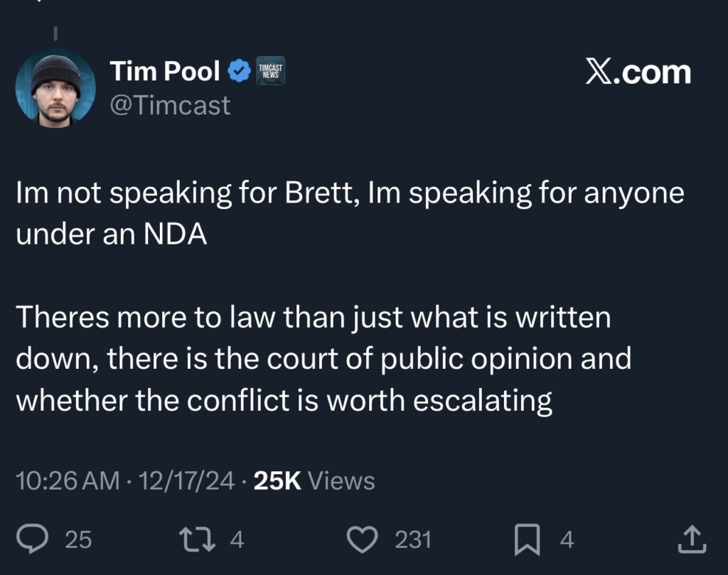Viewport: 728px width, 575px height.
Task: Click the blue verified checkmark badge
Action: 238,72
